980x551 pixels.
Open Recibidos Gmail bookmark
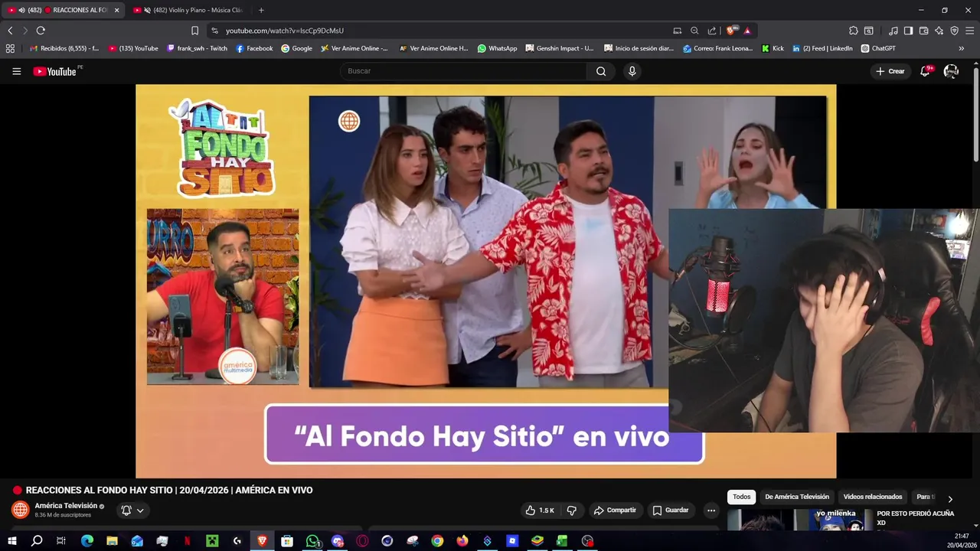pyautogui.click(x=64, y=48)
